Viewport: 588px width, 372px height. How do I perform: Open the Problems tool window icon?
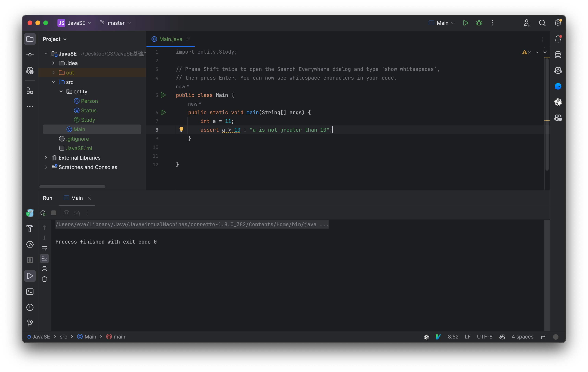tap(30, 308)
